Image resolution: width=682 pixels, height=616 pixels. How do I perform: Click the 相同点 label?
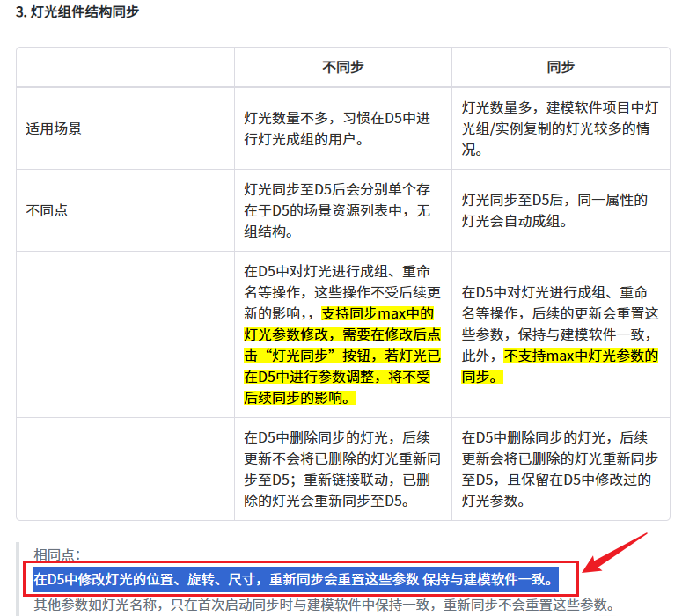(x=57, y=554)
